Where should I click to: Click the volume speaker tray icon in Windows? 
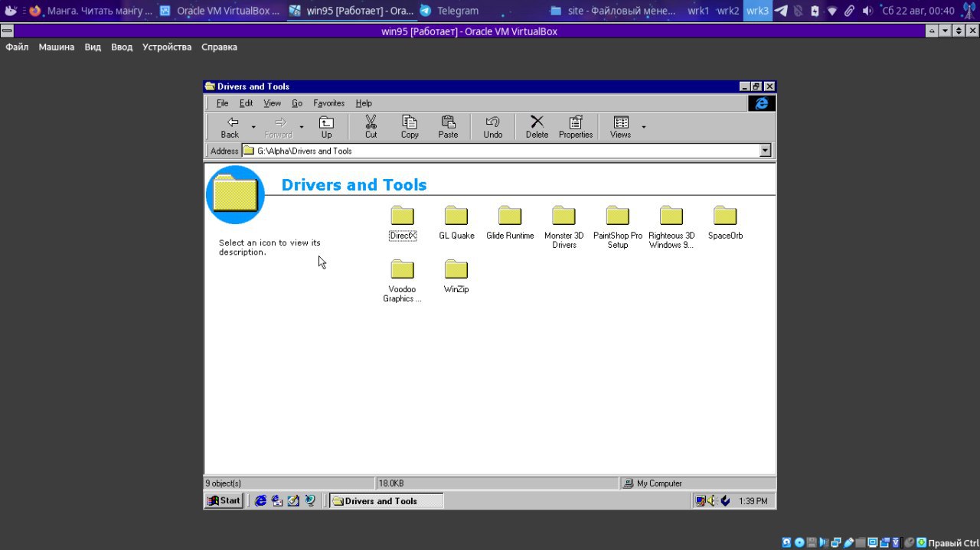point(712,501)
